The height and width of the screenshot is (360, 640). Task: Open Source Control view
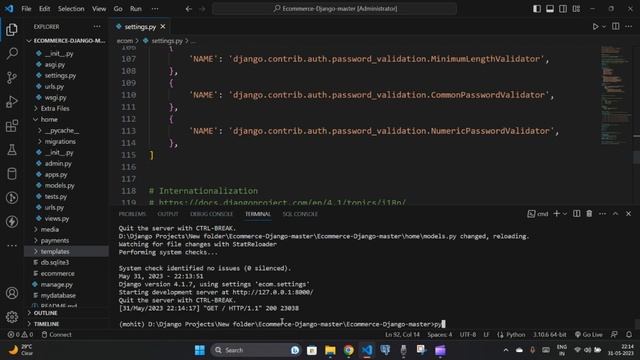pyautogui.click(x=12, y=78)
